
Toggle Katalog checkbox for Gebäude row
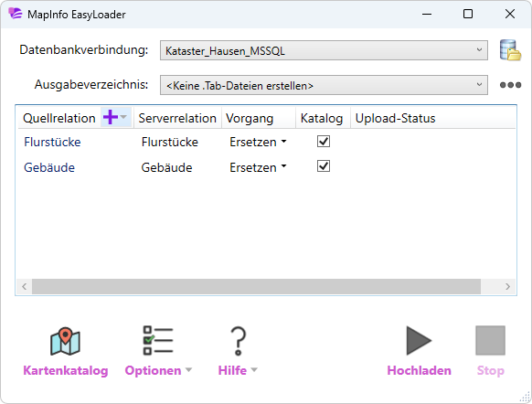[x=324, y=166]
